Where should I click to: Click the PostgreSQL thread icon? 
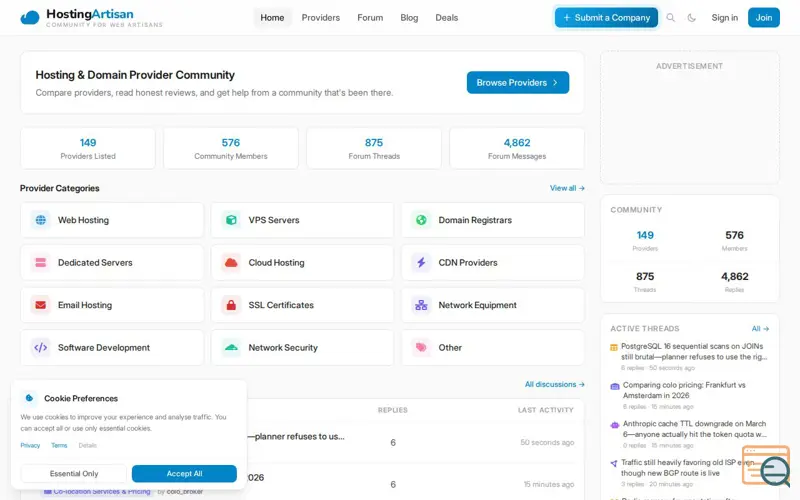(614, 347)
